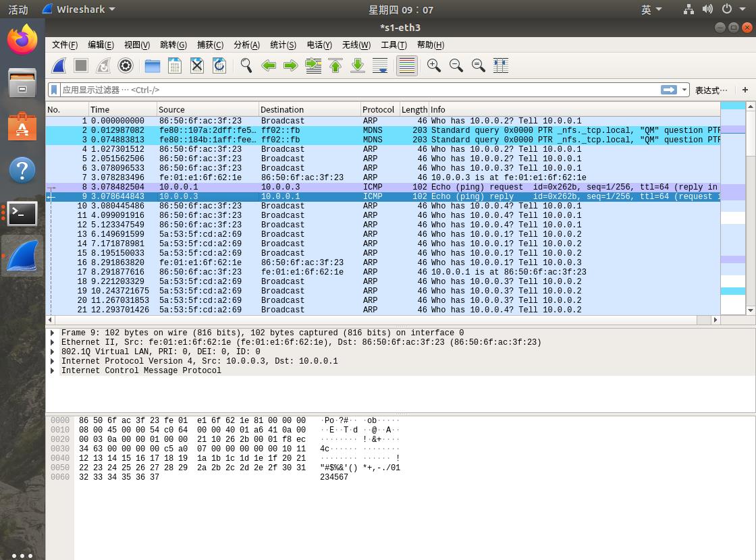Select packet 17 ARP reply row
Viewport: 756px width, 560px height.
pos(383,272)
